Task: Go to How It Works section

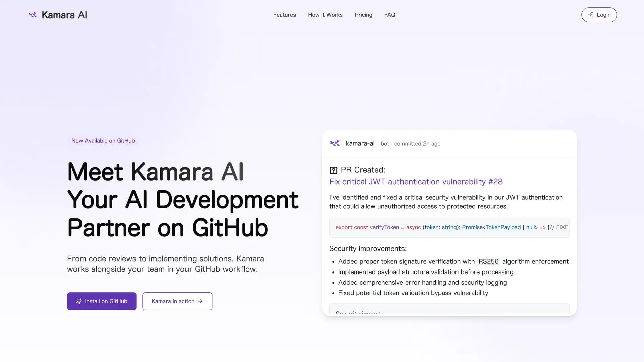Action: (325, 15)
